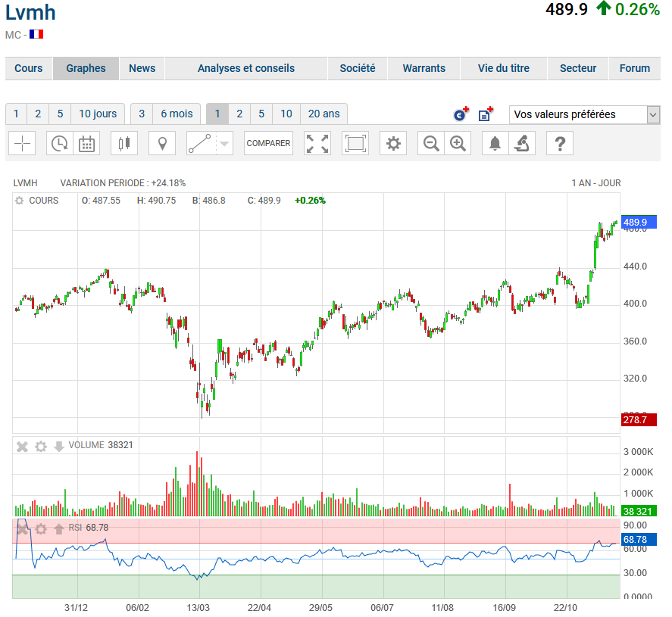Remove the Volume indicator with X
Screen dimensions: 672x617
pos(23,446)
